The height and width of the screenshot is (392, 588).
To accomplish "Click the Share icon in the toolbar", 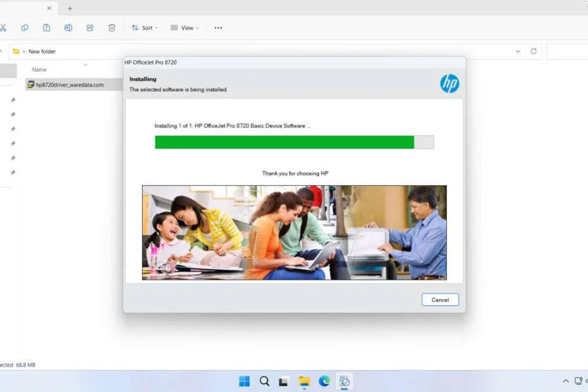I will [x=90, y=28].
